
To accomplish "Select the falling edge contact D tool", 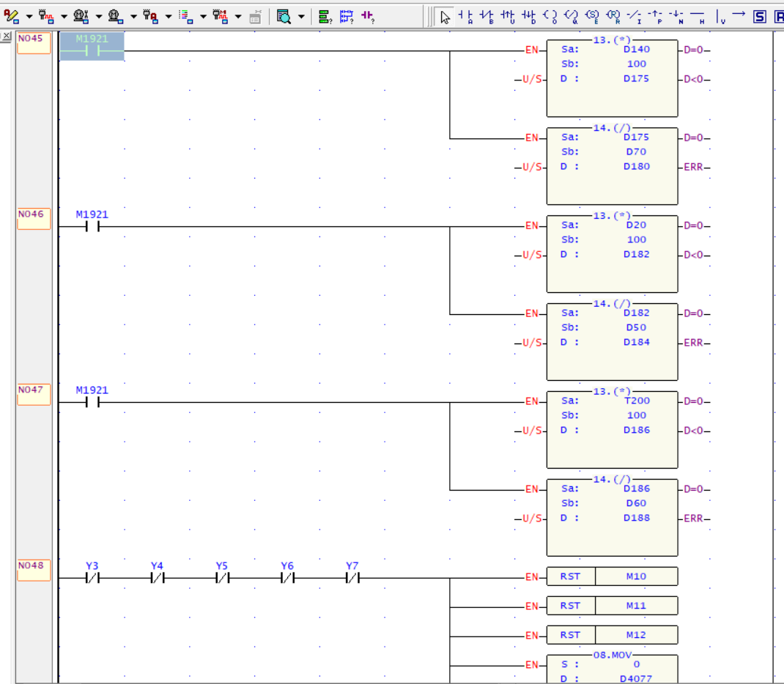I will pyautogui.click(x=528, y=17).
